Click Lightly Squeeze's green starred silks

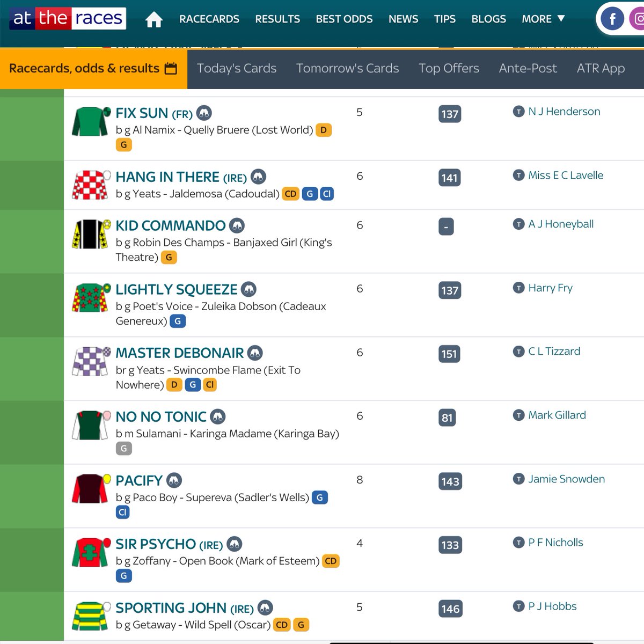coord(90,297)
